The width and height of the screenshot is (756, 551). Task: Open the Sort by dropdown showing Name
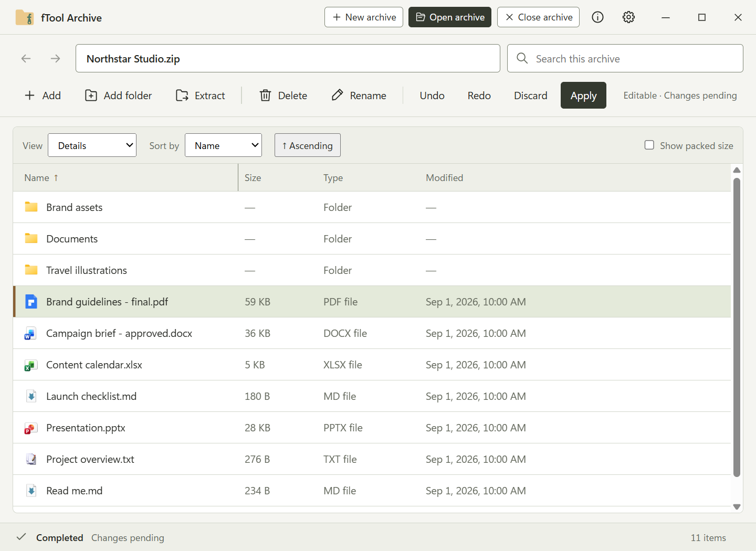[x=223, y=145]
